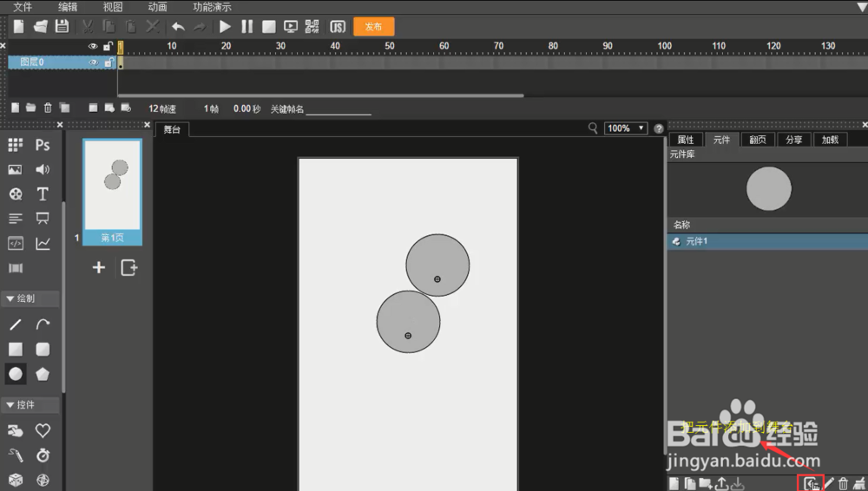Select the stopwatch timer control
The height and width of the screenshot is (491, 868).
[43, 455]
